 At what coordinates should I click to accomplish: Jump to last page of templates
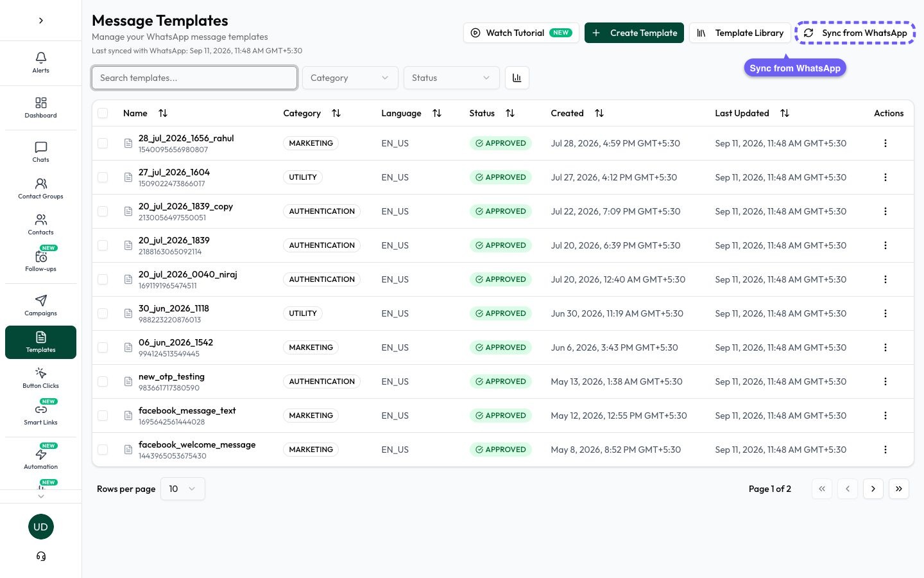coord(899,489)
